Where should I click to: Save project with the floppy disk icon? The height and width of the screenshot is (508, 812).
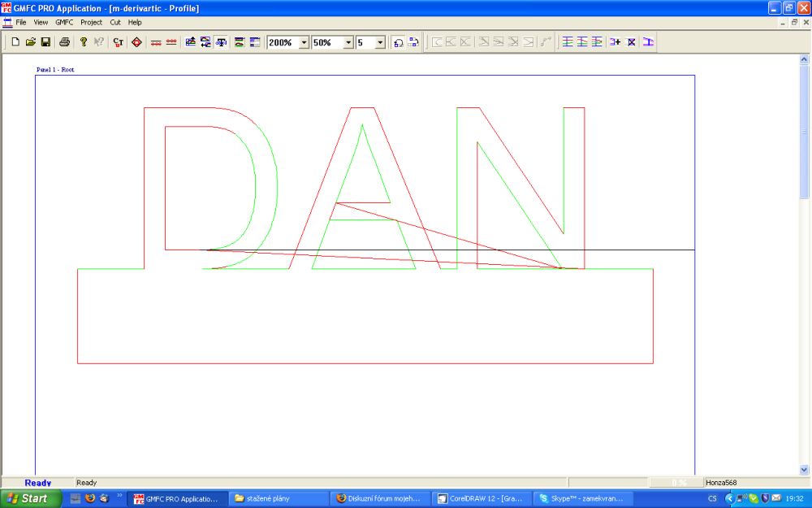click(x=45, y=41)
